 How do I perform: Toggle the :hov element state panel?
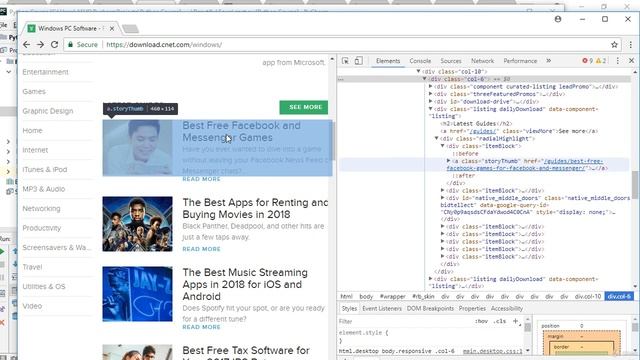click(482, 321)
